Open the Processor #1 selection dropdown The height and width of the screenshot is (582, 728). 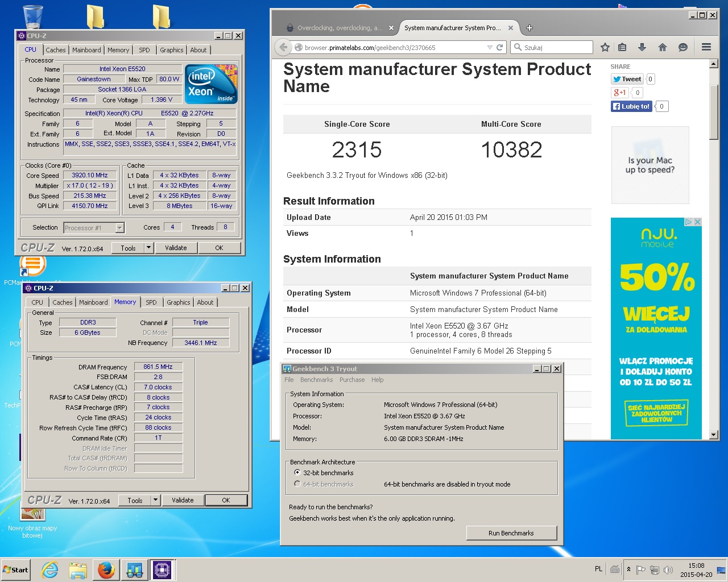point(119,227)
